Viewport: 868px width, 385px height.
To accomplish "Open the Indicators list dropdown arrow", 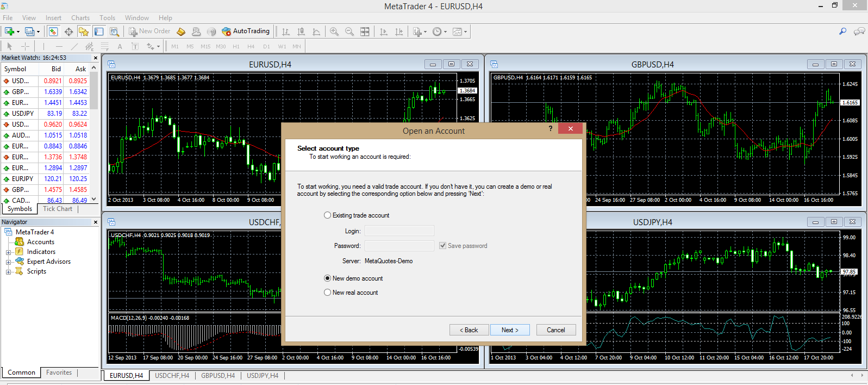I will (x=425, y=32).
